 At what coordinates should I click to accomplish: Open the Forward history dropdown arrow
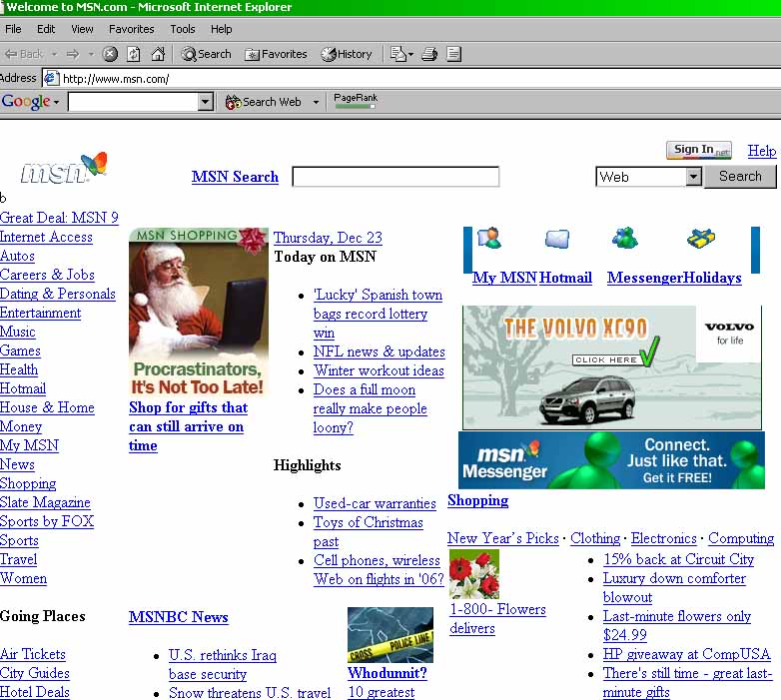(x=91, y=54)
